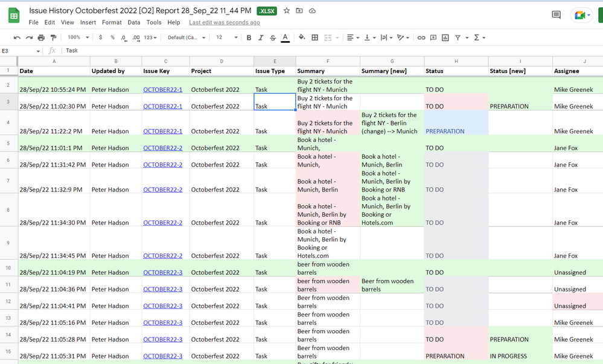Apply strikethrough formatting
Viewport: 603px width, 364px height.
point(272,37)
